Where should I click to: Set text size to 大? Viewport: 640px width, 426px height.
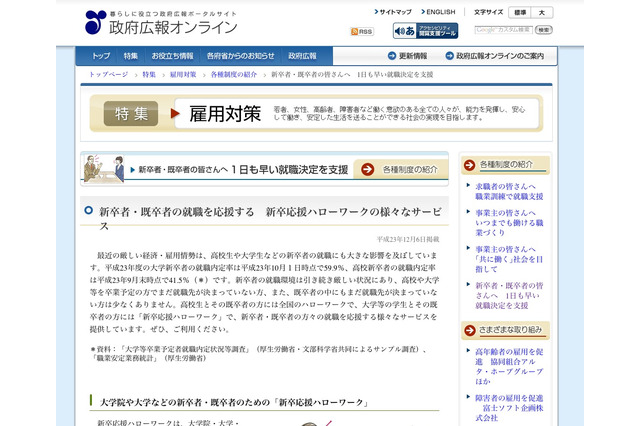pos(542,13)
